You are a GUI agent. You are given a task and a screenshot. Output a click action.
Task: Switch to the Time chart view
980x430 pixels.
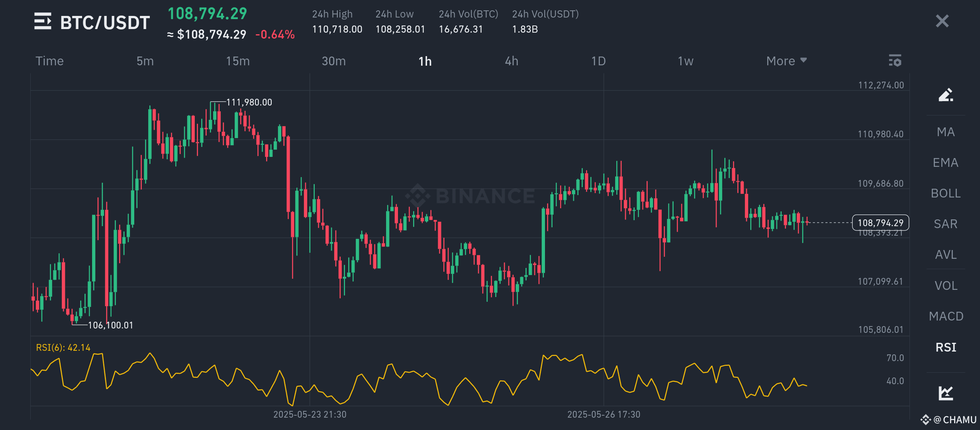[x=49, y=61]
